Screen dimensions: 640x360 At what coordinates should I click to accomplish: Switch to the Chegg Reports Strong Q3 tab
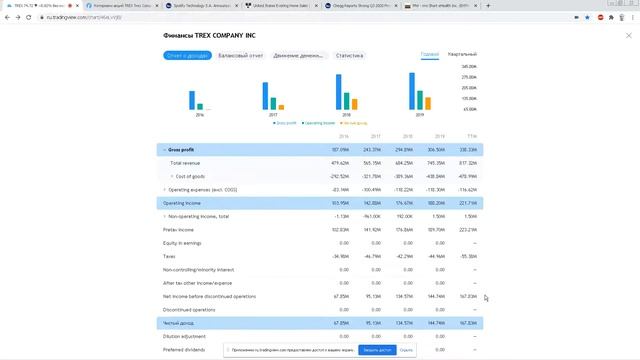coord(360,6)
